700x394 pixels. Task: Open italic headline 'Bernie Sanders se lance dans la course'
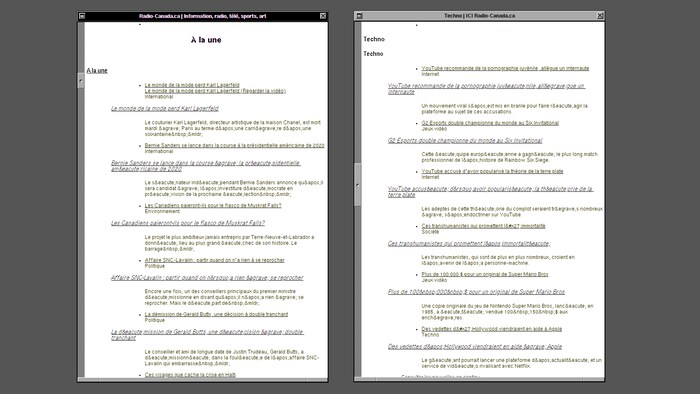tap(206, 166)
